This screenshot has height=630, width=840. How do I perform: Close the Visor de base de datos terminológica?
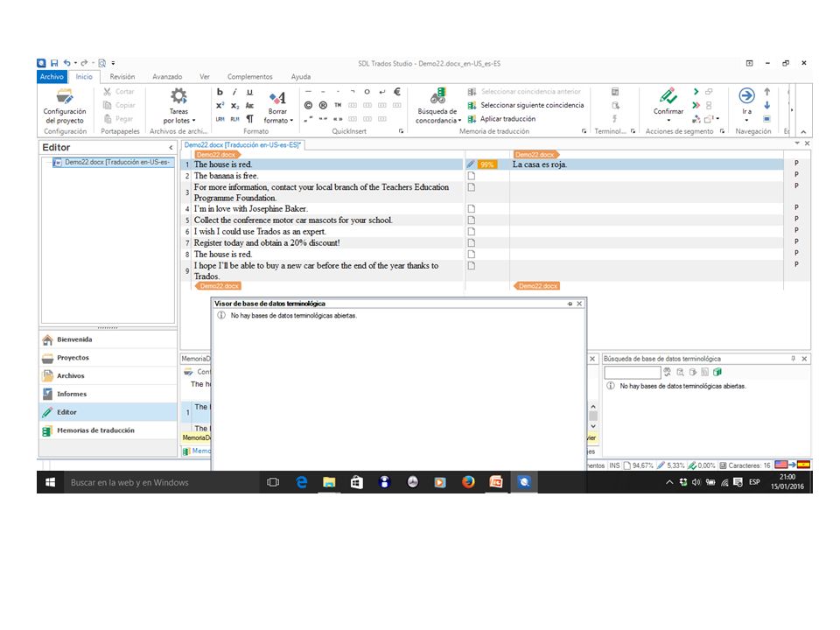(579, 304)
